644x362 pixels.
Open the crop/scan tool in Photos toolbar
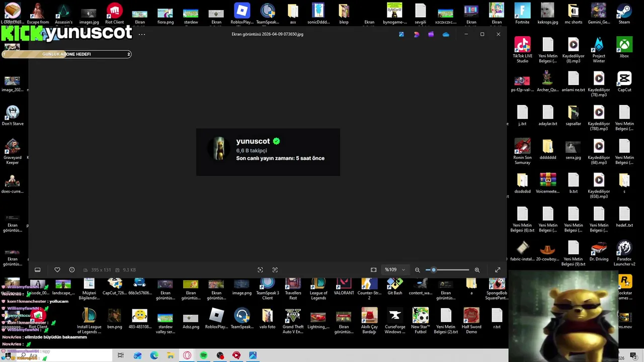click(x=260, y=270)
